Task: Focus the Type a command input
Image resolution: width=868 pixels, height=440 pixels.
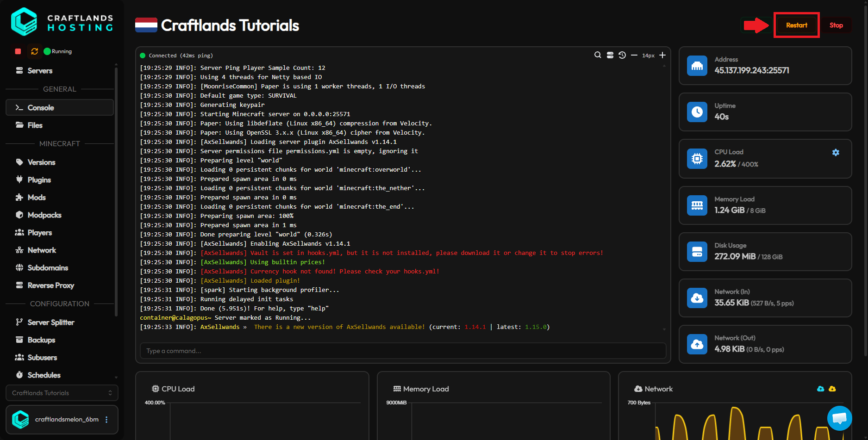Action: (x=403, y=351)
